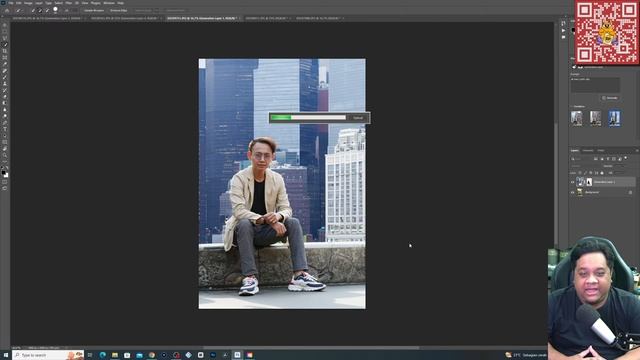Toggle layer filtering switch in Layers panel

click(x=625, y=158)
